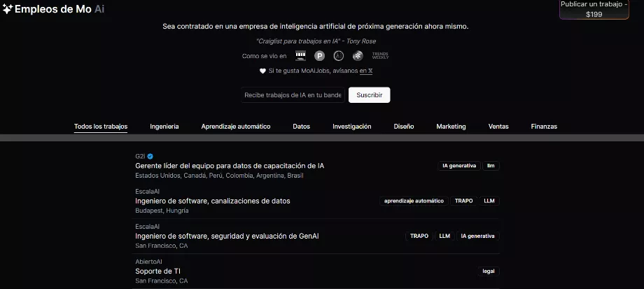
Task: Open 'Ingeniero de software, canalizaciones de datos' job
Action: (213, 201)
